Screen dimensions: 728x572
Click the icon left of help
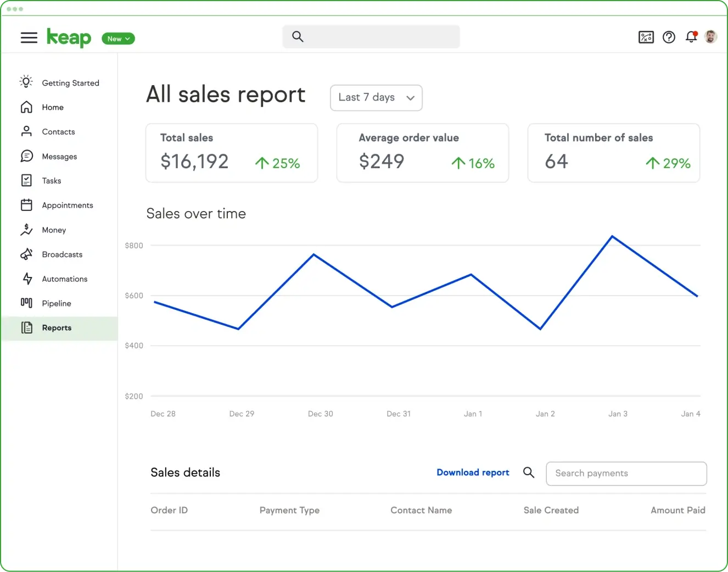pyautogui.click(x=646, y=37)
